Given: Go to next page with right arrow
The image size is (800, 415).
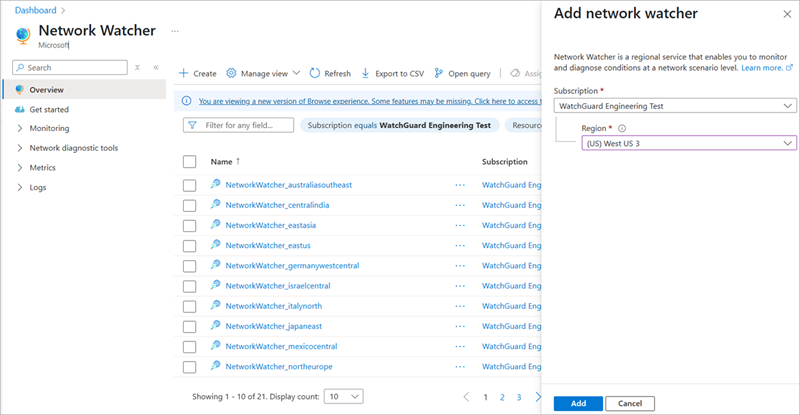Looking at the screenshot, I should [x=538, y=397].
